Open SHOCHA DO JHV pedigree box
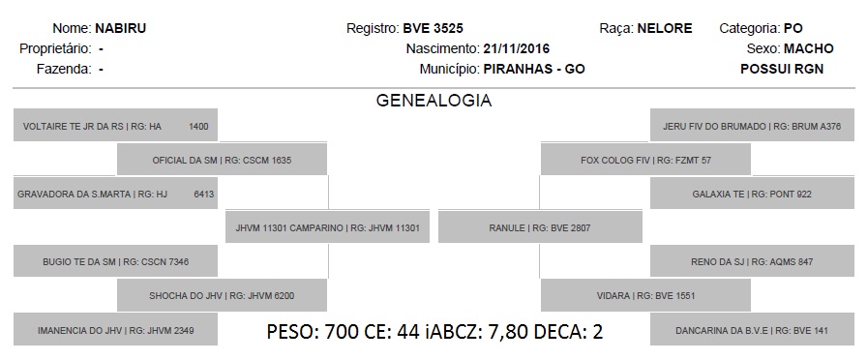The width and height of the screenshot is (868, 360). pos(222,295)
